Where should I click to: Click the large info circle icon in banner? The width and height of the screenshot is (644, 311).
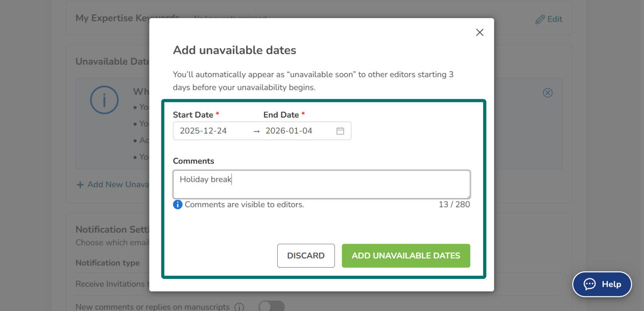104,100
